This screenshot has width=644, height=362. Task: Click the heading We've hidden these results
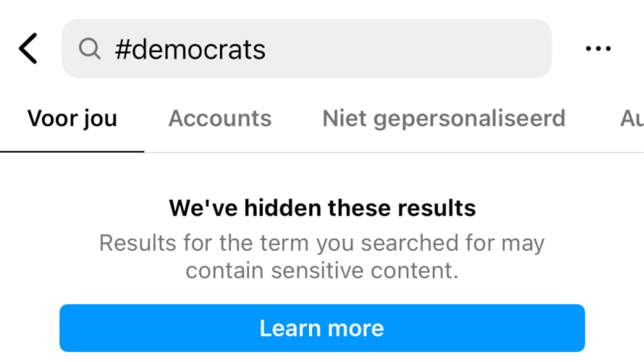(322, 207)
